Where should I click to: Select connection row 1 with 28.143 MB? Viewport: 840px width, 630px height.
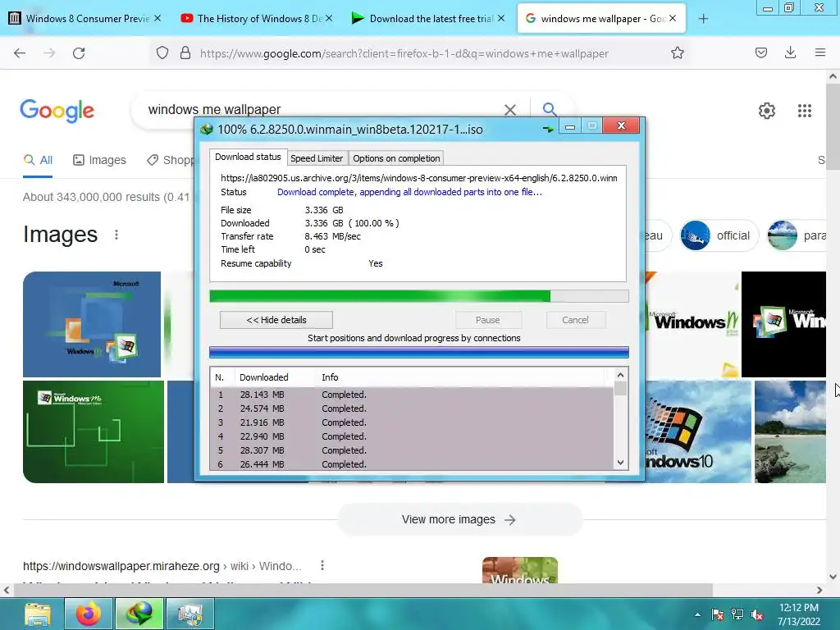[412, 395]
